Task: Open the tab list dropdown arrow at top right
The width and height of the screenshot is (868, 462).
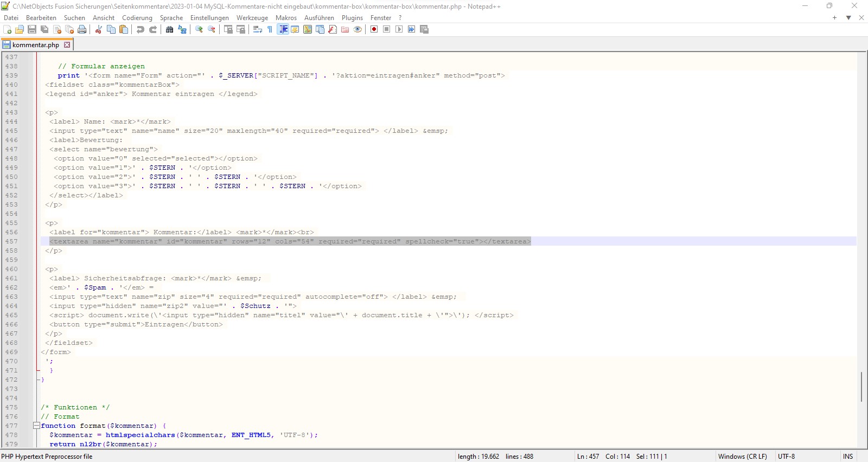Action: [x=848, y=18]
